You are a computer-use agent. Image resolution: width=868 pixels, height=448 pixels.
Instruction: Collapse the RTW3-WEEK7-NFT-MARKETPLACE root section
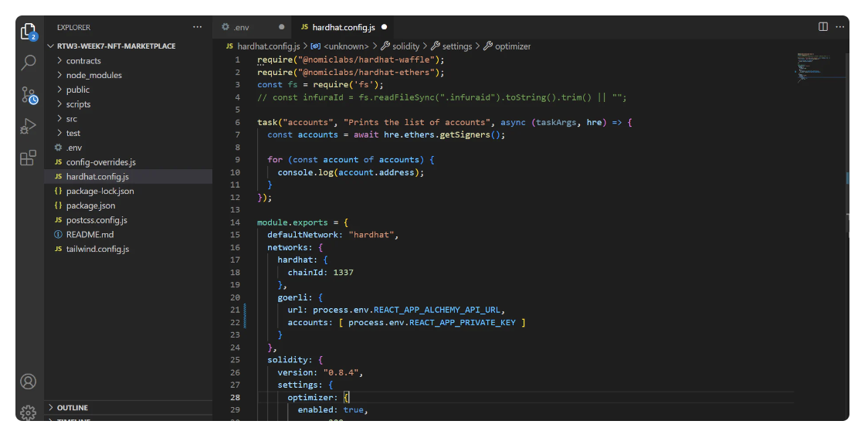[128, 46]
